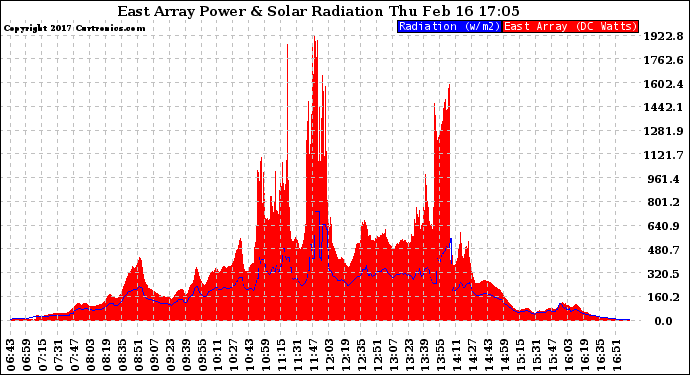Screen dimensions: 690x375
Task: Click the 10:27 time label
Action: pos(234,355)
